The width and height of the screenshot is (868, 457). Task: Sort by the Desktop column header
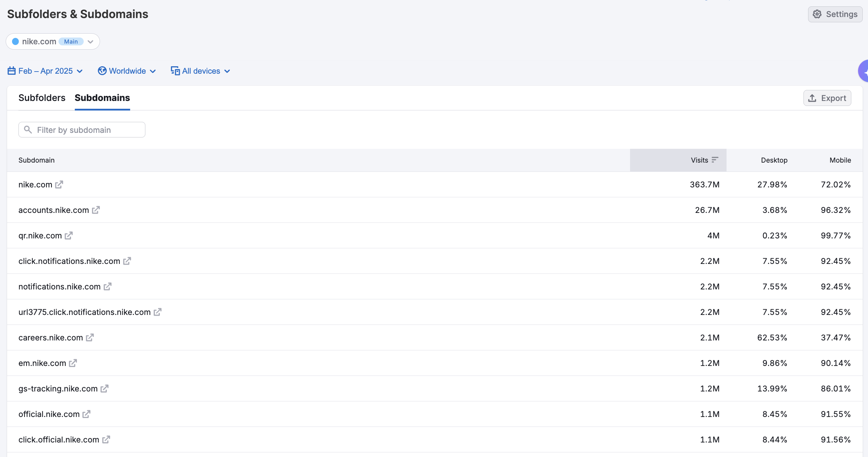[774, 160]
